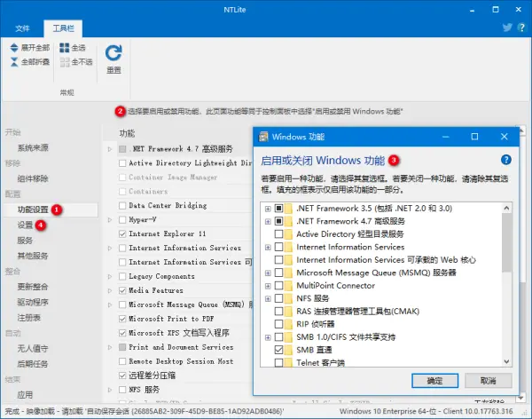Click the dialog list scroll down arrow

point(506,361)
